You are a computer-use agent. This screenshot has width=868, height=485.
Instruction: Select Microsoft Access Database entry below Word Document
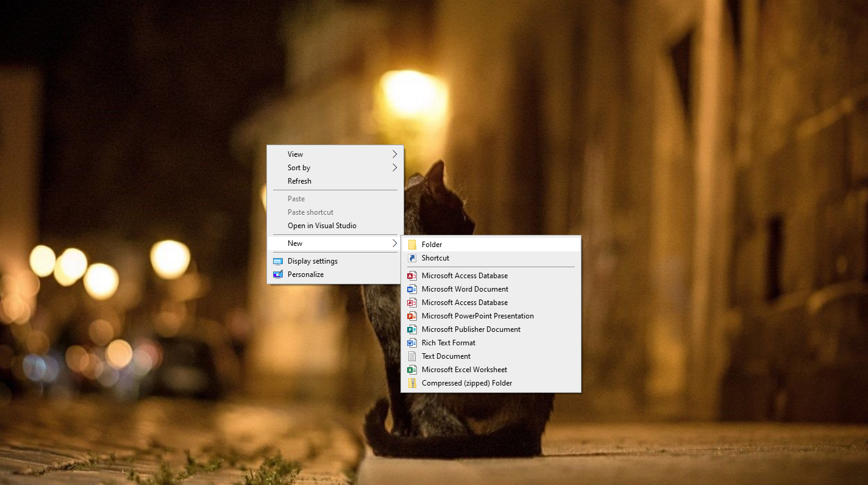[x=491, y=303]
